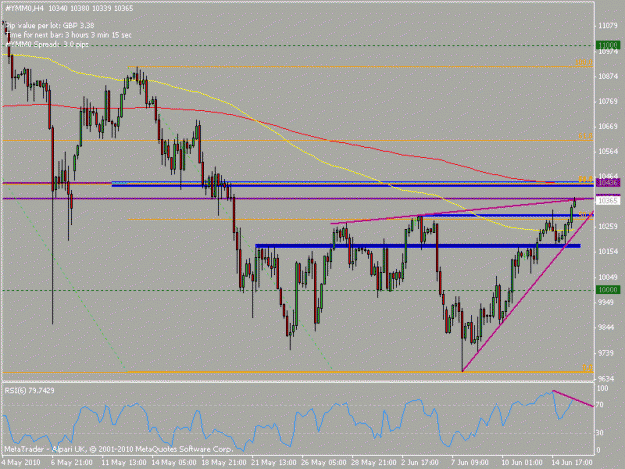Click the '10 Jun 01:00' time axis label
Viewport: 625px width, 469px height.
[522, 462]
